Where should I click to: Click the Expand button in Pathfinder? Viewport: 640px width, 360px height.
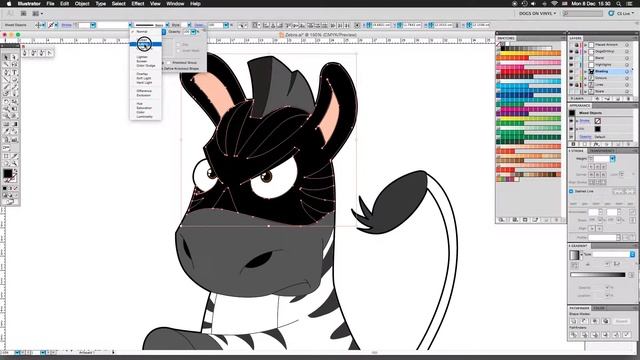[622, 321]
